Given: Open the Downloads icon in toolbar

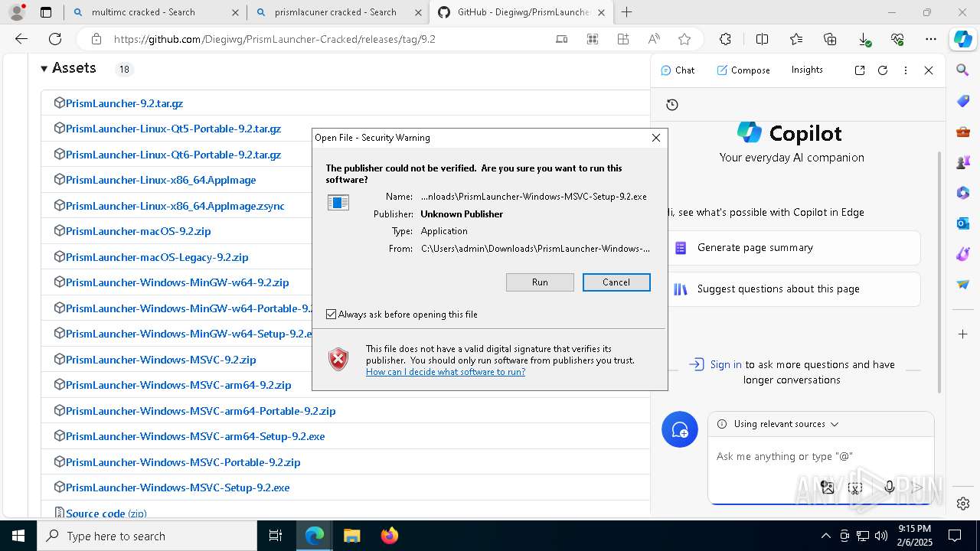Looking at the screenshot, I should pyautogui.click(x=864, y=39).
